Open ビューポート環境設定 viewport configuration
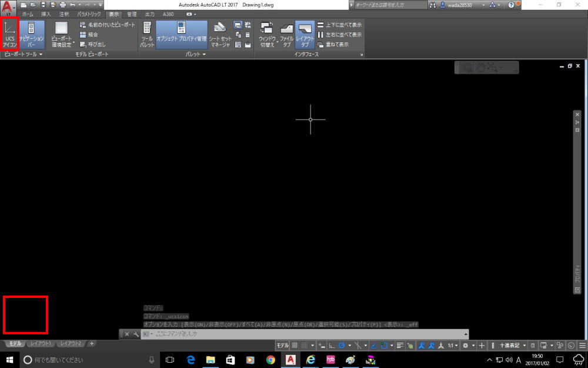The width and height of the screenshot is (588, 368). tap(62, 34)
